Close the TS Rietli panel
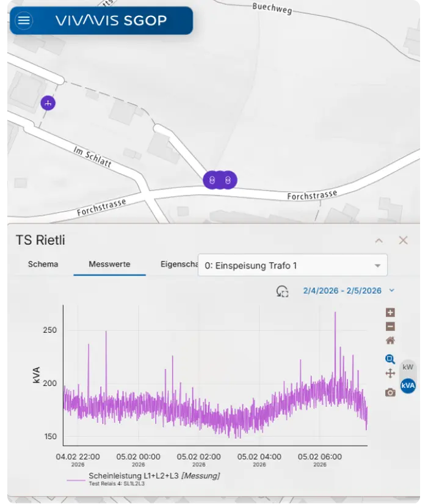The image size is (428, 504). tap(403, 240)
